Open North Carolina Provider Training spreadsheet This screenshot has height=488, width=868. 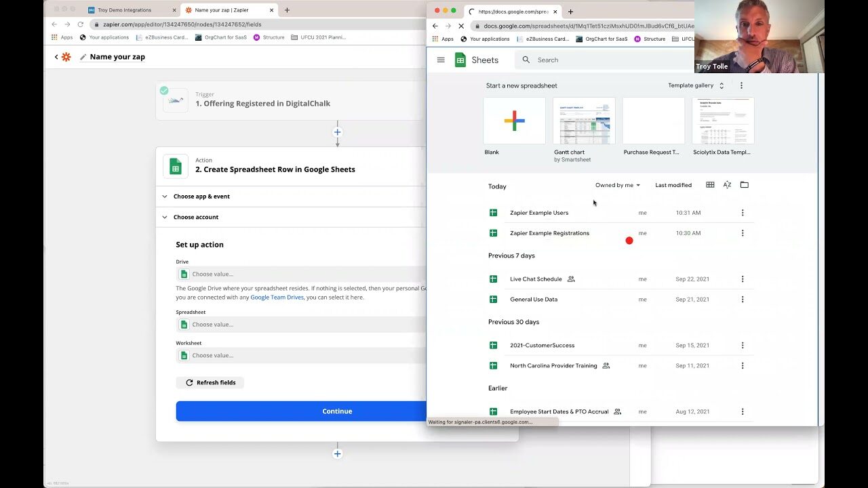click(553, 366)
